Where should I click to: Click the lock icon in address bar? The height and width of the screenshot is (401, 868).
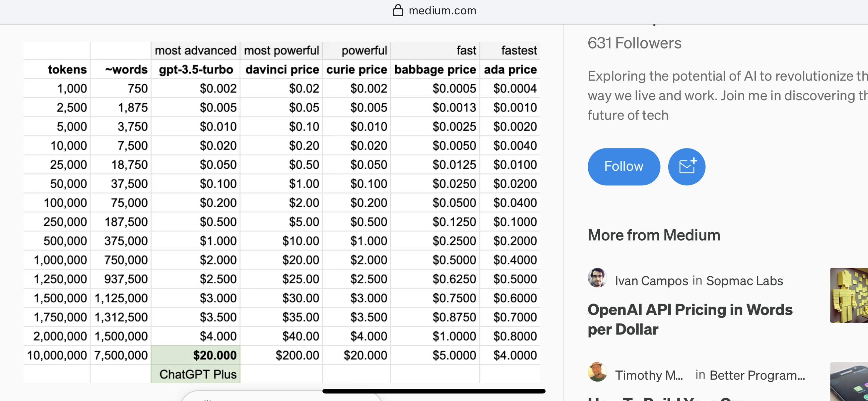click(398, 10)
